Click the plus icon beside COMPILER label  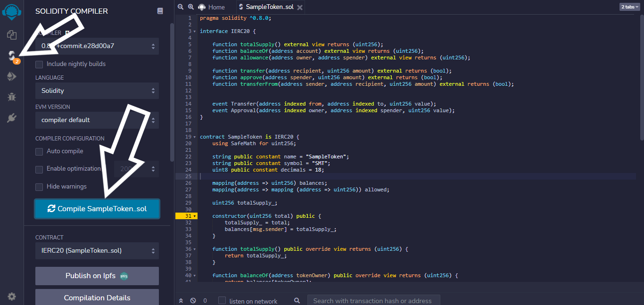(67, 33)
